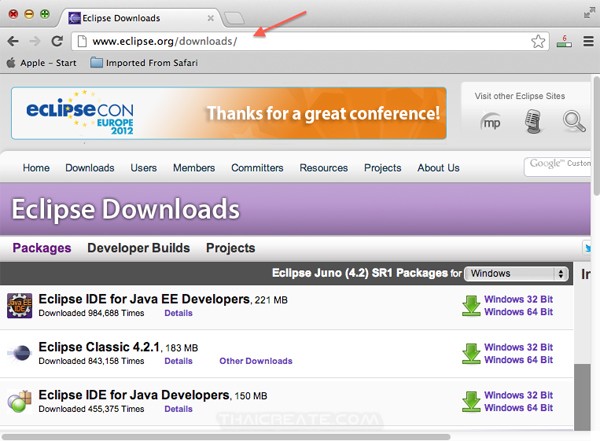Reload the Eclipse Downloads page
Screen dimensions: 600x441
(x=57, y=41)
